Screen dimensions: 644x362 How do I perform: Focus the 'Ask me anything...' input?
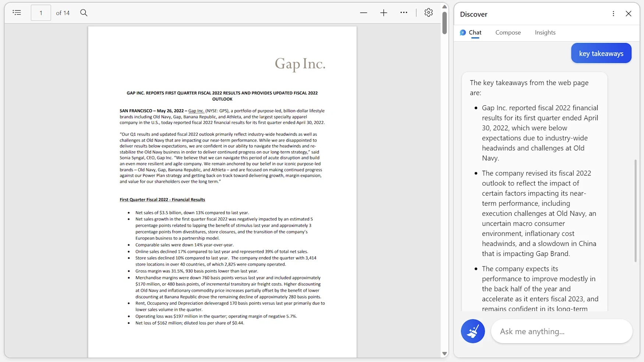pos(562,331)
